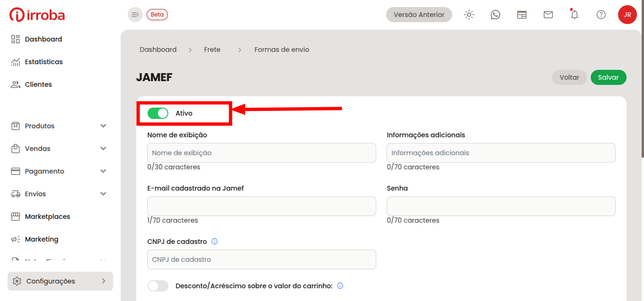
Task: Expand the Produtos submenu chevron
Action: point(103,126)
